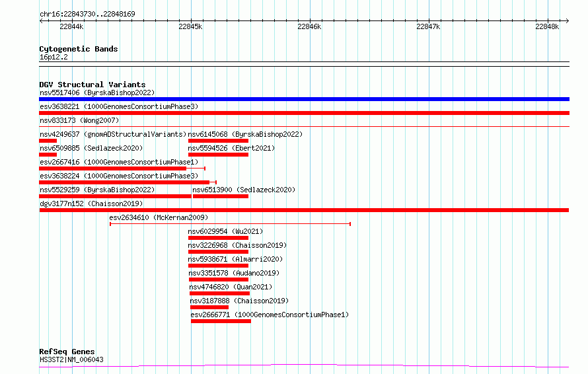This screenshot has height=374, width=588.
Task: Click esv3638224 (1000GenomesConsortiumPhase3) label
Action: (119, 176)
